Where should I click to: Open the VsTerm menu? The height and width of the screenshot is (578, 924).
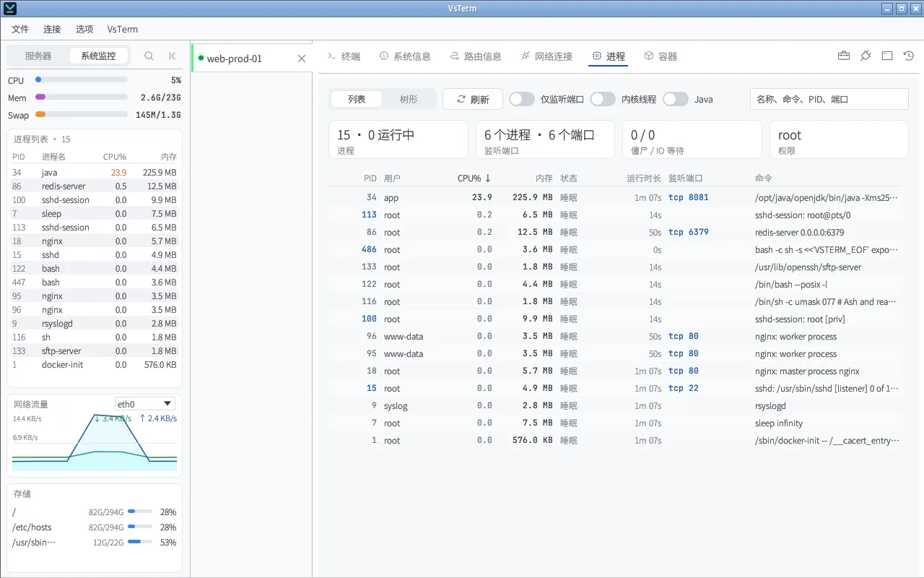pyautogui.click(x=123, y=29)
